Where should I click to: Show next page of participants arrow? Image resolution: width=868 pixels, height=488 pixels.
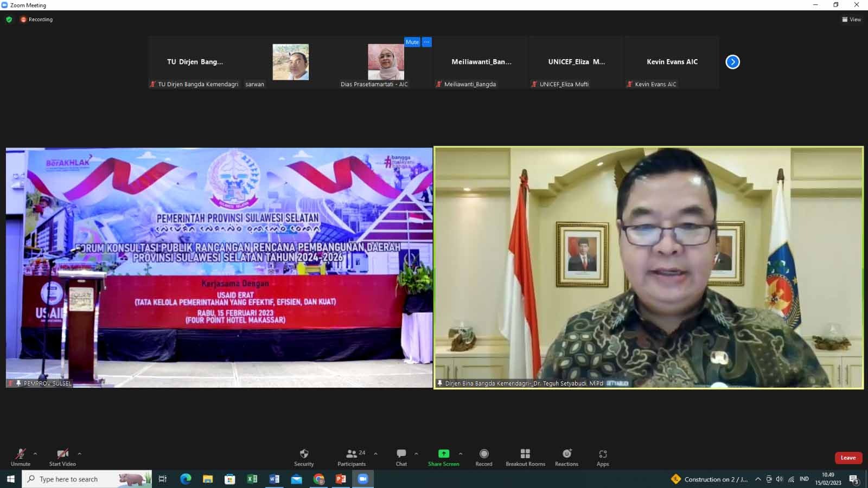732,62
